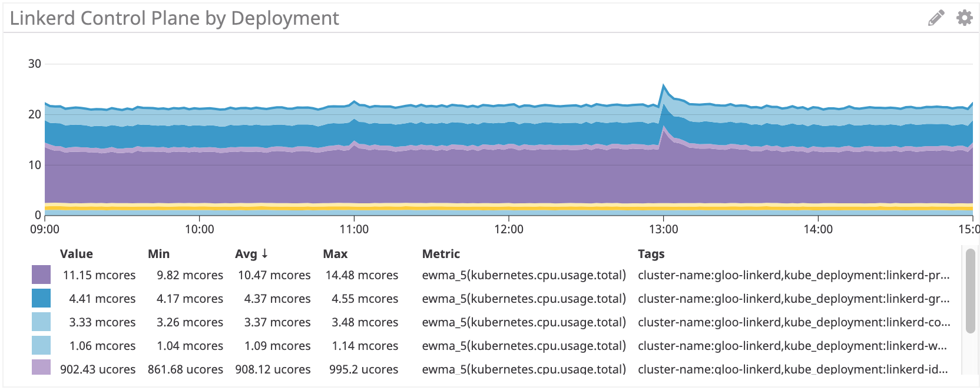Click the linkerd-w series color swatch
The image size is (980, 390).
coord(41,345)
